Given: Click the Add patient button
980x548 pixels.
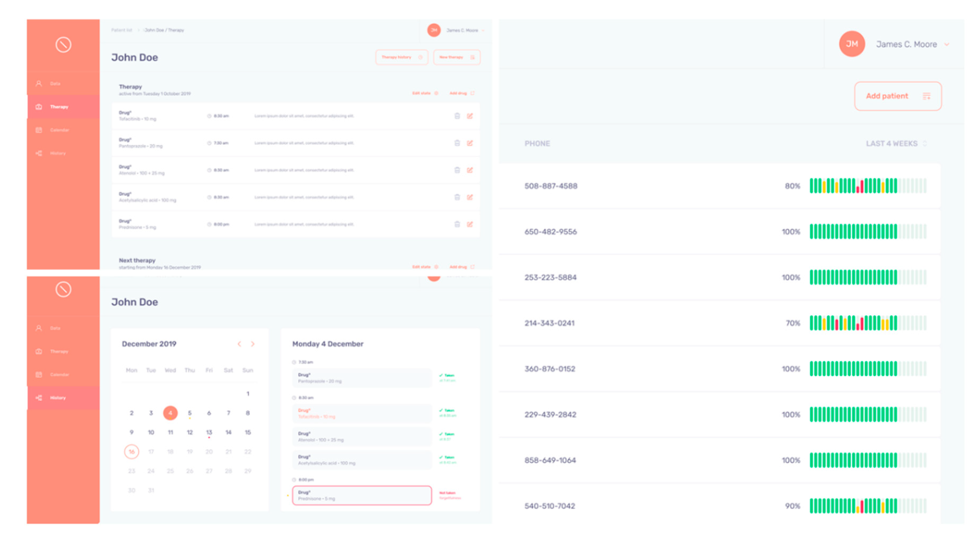Looking at the screenshot, I should [898, 96].
